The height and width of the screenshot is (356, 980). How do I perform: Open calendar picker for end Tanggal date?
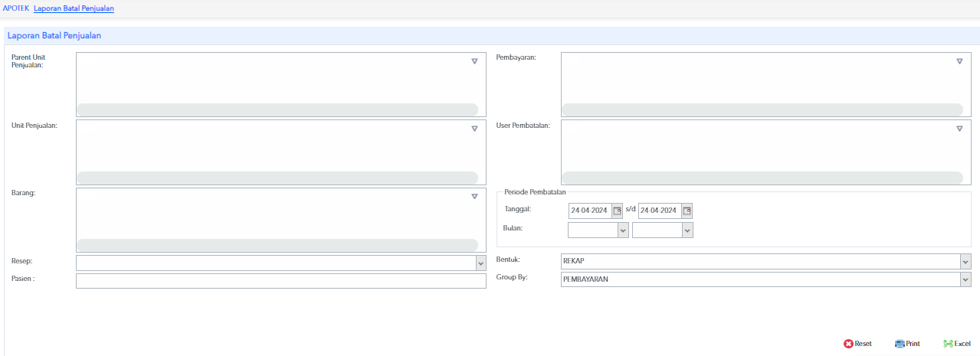coord(687,211)
